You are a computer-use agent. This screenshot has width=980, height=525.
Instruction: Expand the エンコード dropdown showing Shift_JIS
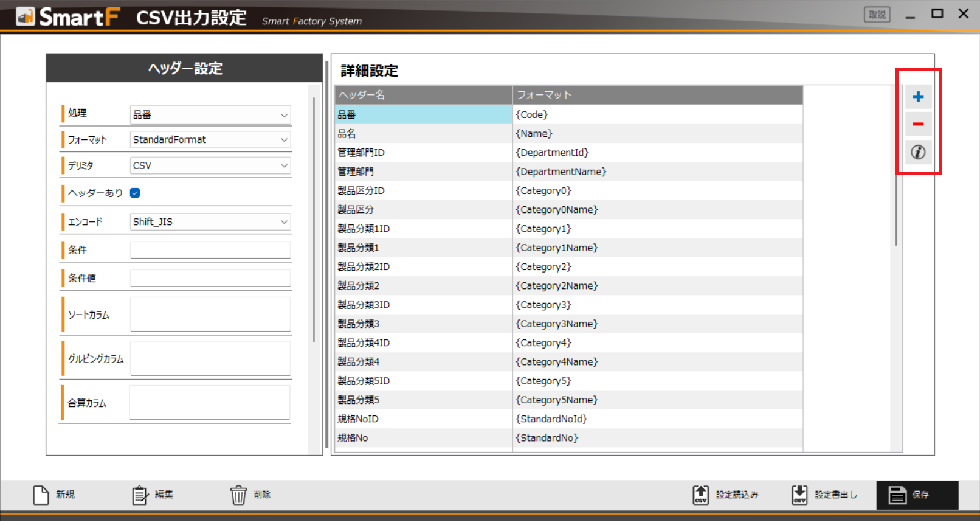tap(210, 222)
